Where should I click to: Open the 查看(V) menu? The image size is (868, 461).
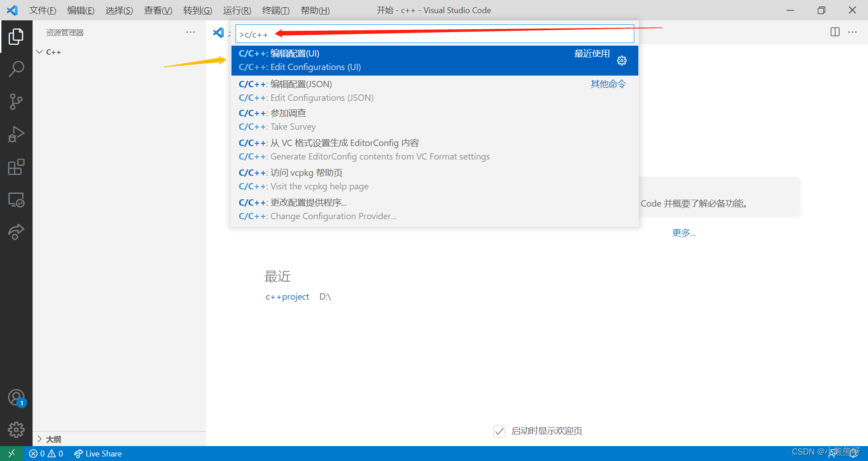point(158,10)
